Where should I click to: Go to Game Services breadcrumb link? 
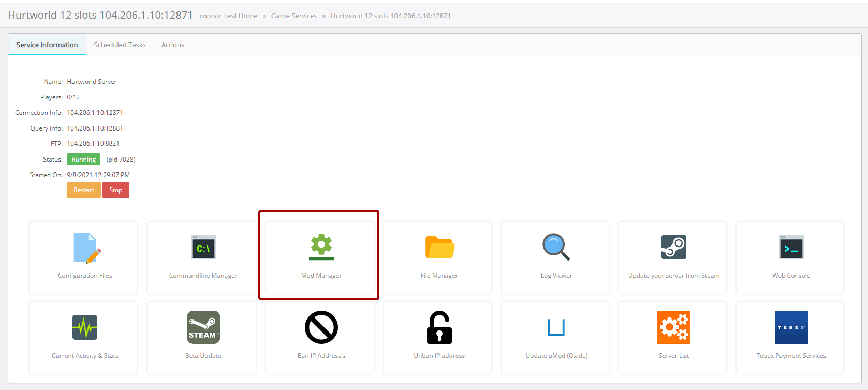(294, 16)
